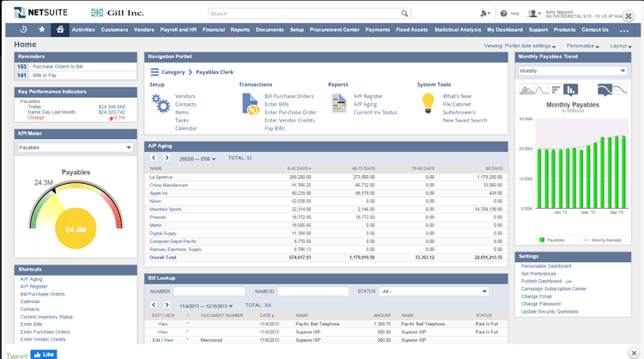This screenshot has height=359, width=644.
Task: Select the comparison trend lines view
Action: coord(620,89)
